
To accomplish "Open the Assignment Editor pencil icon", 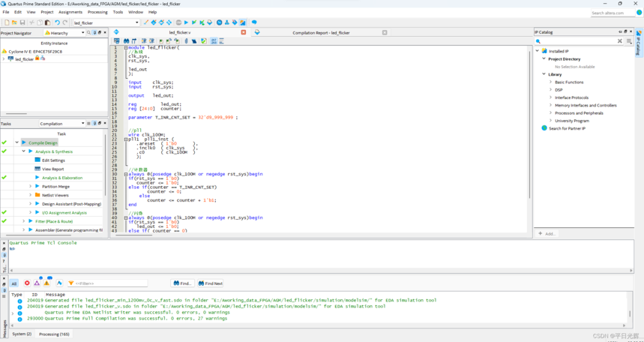I will [x=145, y=22].
